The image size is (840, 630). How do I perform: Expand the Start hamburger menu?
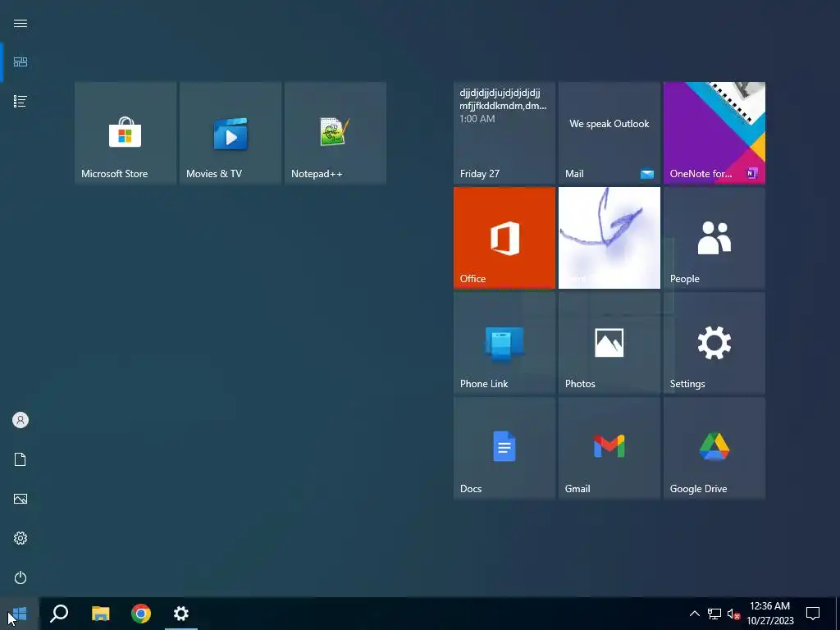[x=21, y=24]
